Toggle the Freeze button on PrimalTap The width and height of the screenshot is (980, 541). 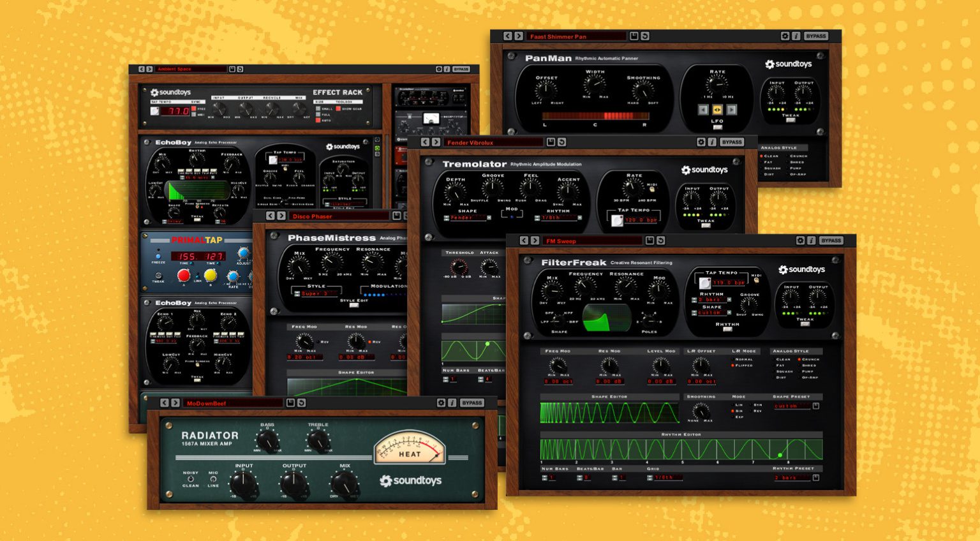[158, 255]
